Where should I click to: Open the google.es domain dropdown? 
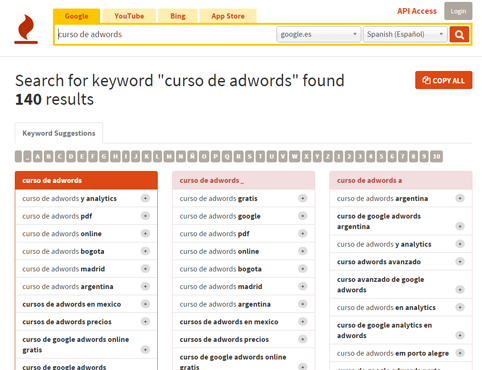[319, 34]
